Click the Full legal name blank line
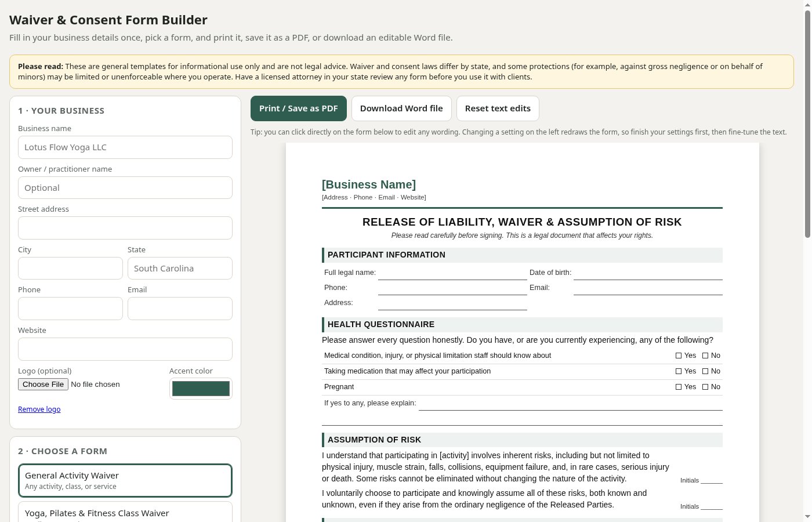The height and width of the screenshot is (522, 812). [x=452, y=273]
